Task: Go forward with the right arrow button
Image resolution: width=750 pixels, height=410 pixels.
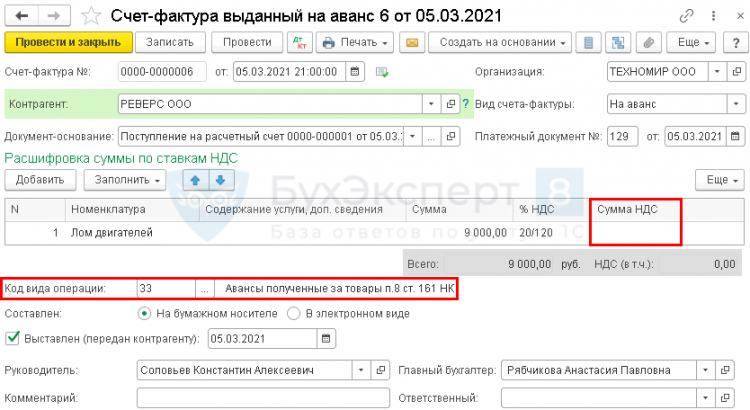Action: [54, 16]
